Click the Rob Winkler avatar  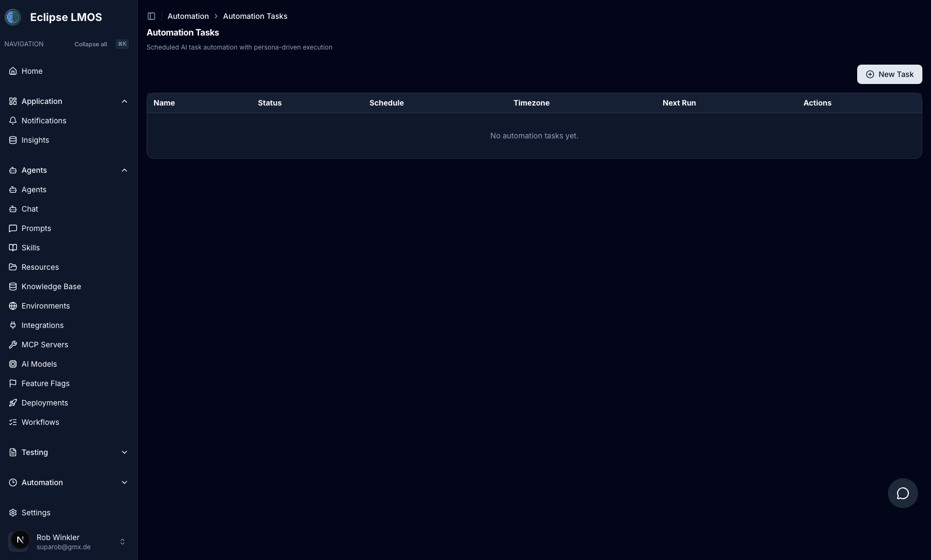pos(20,540)
